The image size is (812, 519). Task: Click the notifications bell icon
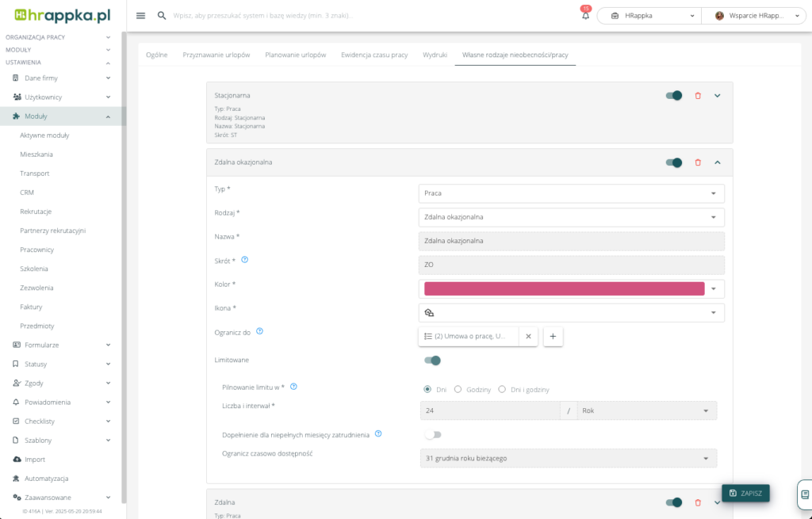585,16
